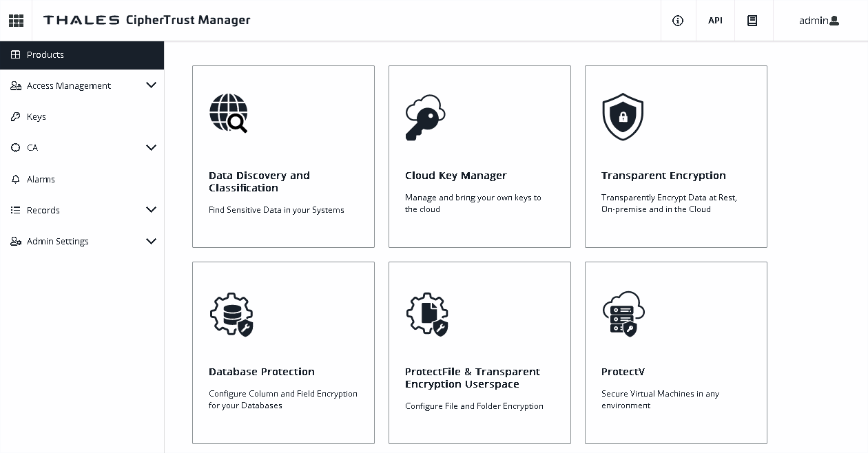Expand the Access Management section

(151, 85)
